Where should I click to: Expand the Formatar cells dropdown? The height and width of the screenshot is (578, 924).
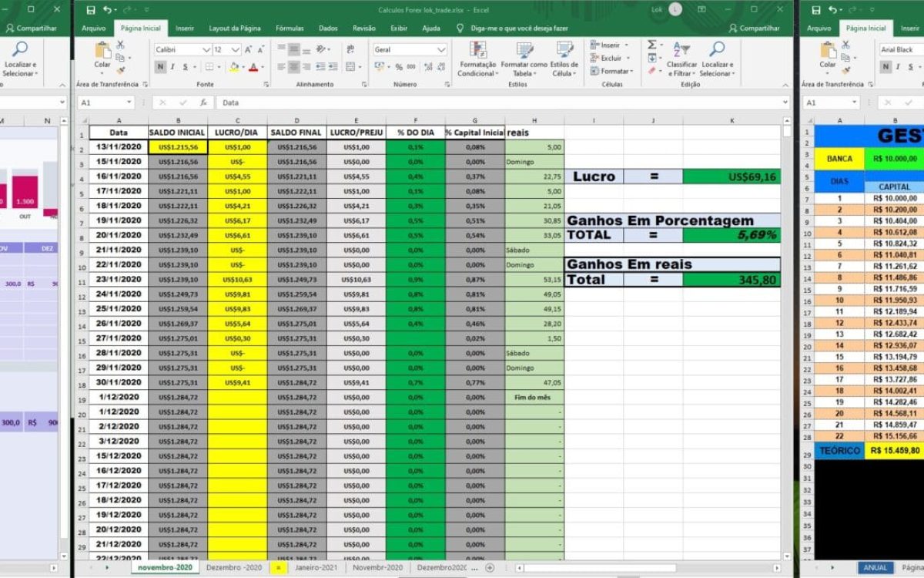[x=631, y=72]
